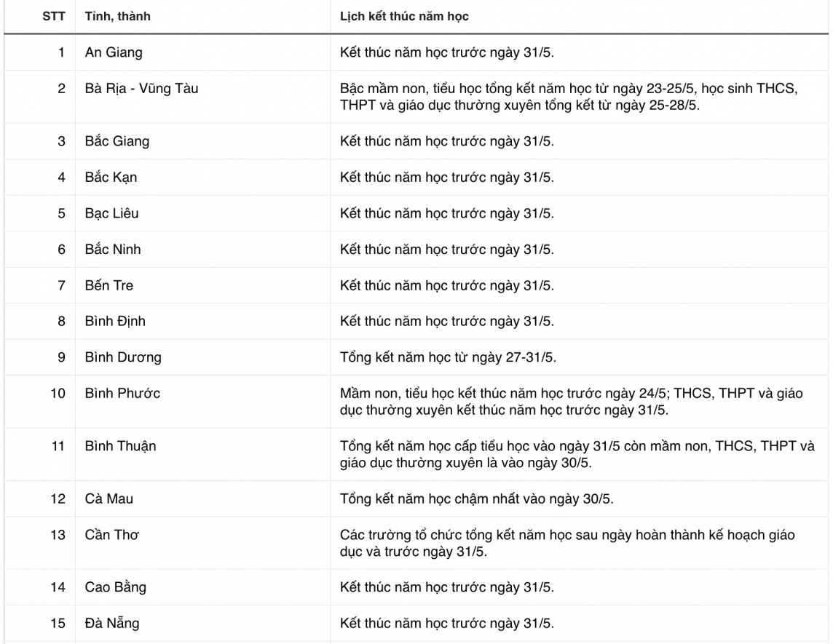The height and width of the screenshot is (644, 833).
Task: Click on Bắc Kạn in the table
Action: (x=111, y=178)
